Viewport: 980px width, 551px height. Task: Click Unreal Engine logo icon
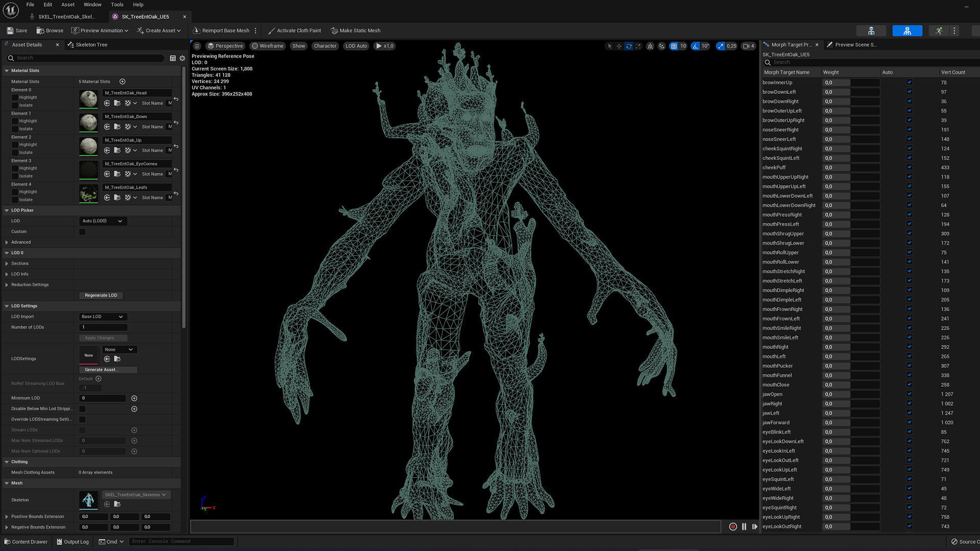(x=11, y=10)
